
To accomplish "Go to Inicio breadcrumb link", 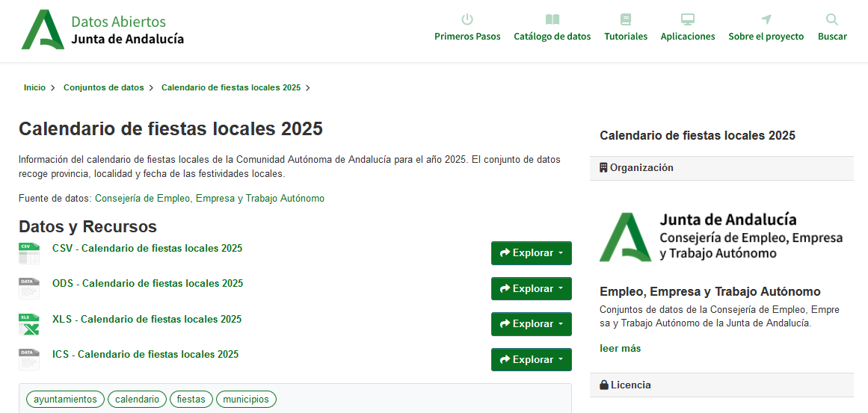I will click(34, 87).
